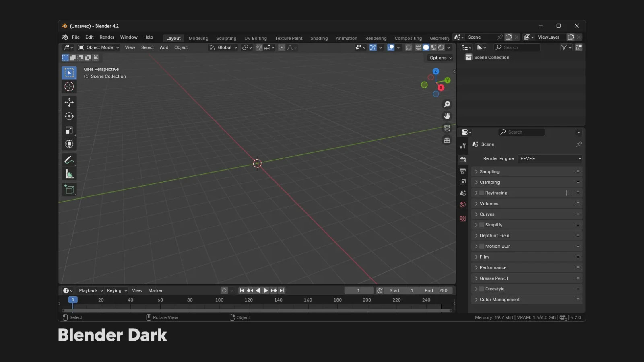Switch to the Sculpting workspace tab
Viewport: 644px width, 362px height.
[x=226, y=38]
